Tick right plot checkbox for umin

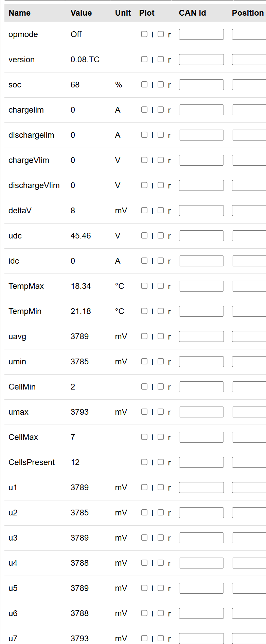coord(161,361)
